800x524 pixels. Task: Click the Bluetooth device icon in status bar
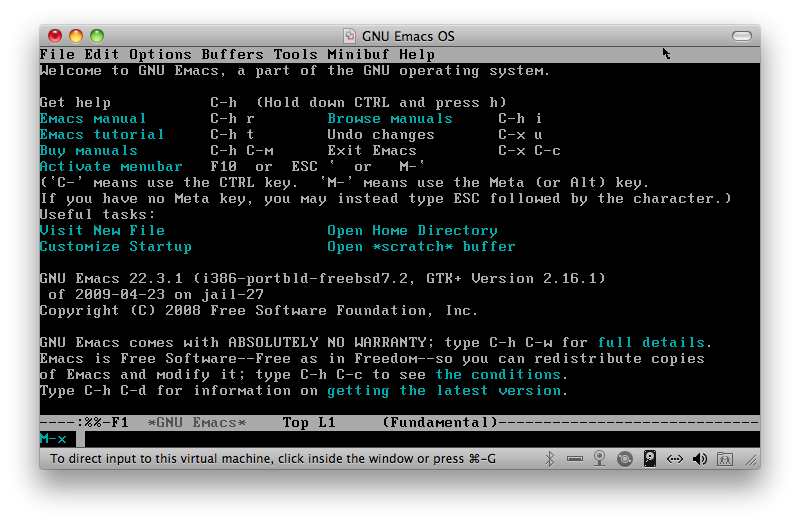tap(549, 459)
